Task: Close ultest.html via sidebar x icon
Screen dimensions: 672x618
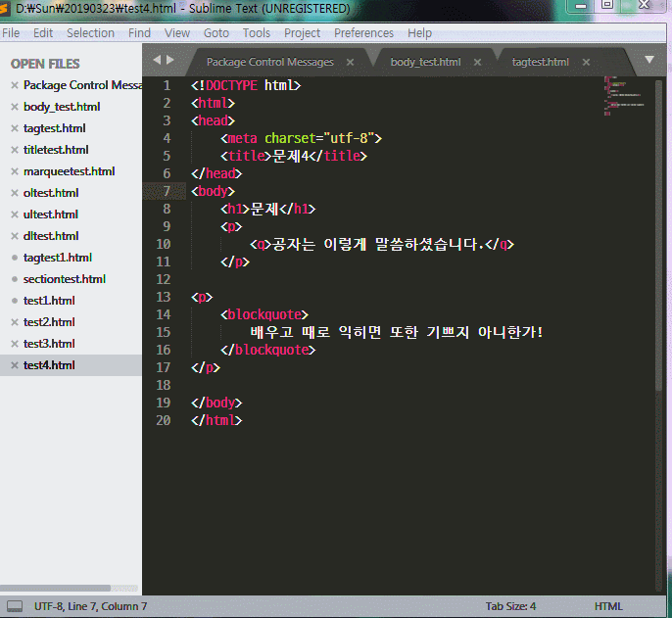Action: click(15, 214)
